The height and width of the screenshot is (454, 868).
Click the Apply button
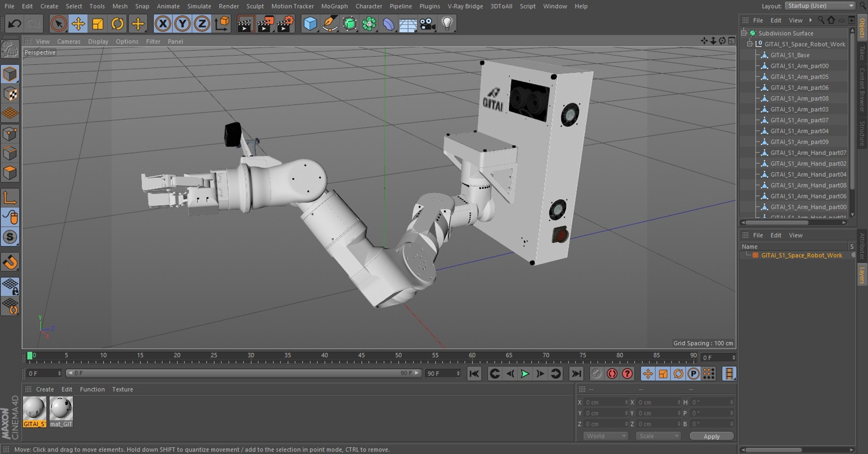[712, 436]
